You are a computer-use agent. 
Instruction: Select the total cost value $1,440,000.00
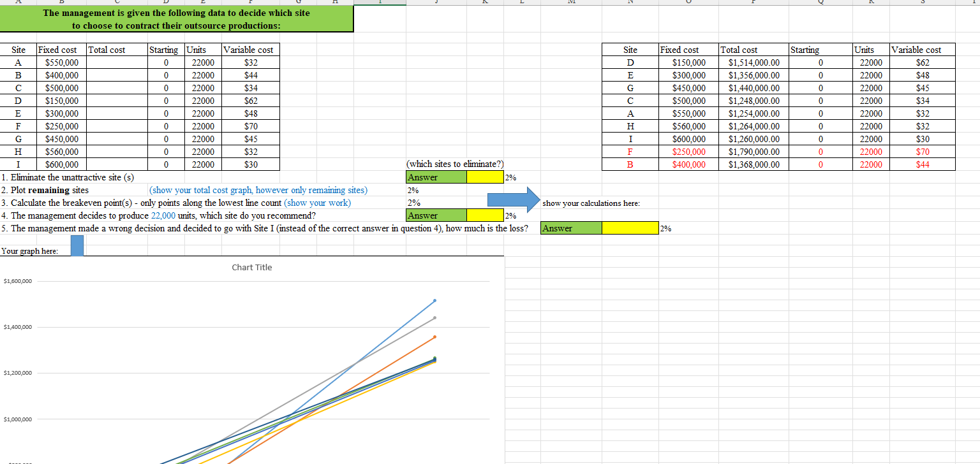click(x=754, y=88)
